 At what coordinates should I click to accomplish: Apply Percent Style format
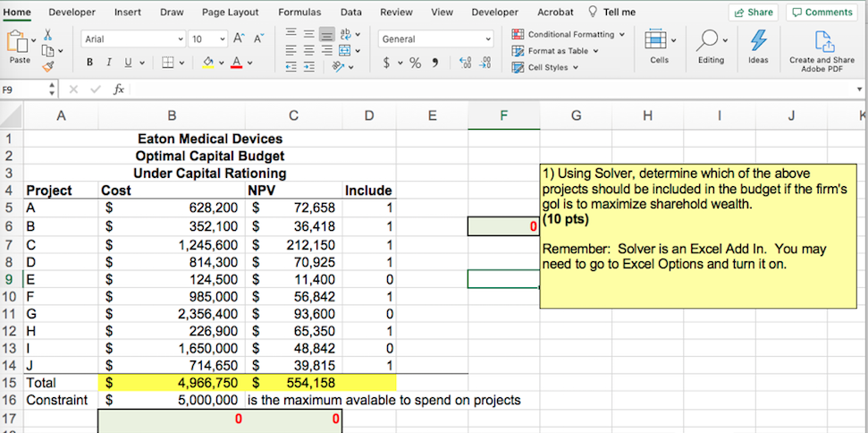click(x=416, y=64)
